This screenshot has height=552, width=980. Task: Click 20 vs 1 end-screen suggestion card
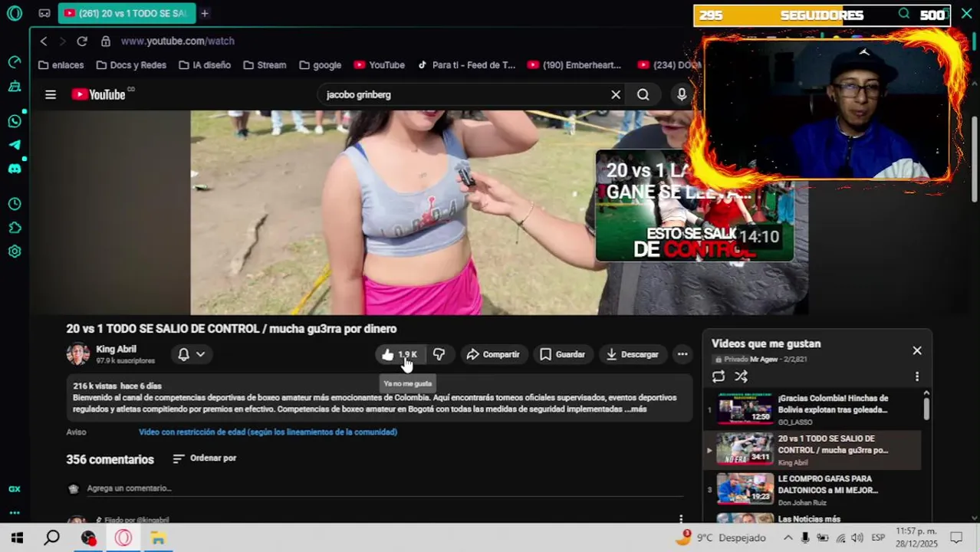695,205
